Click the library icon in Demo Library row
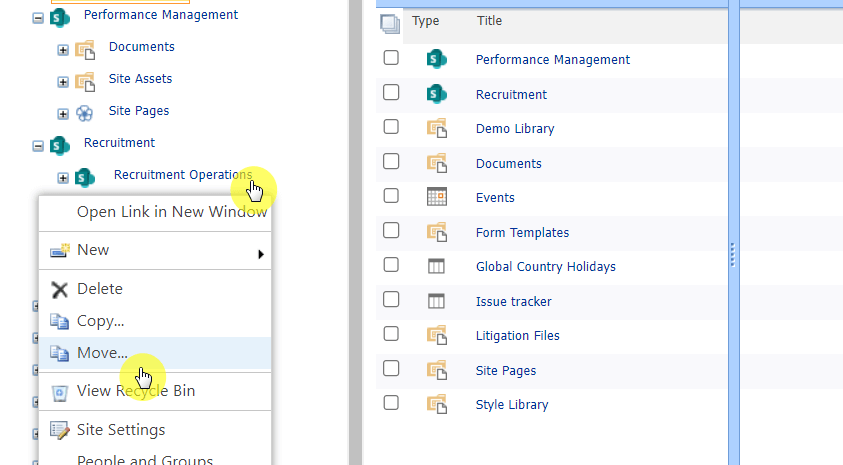This screenshot has height=465, width=843. click(437, 128)
